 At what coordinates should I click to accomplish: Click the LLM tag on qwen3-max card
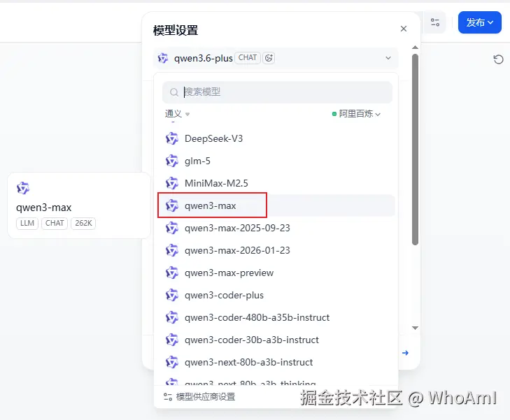tap(27, 223)
